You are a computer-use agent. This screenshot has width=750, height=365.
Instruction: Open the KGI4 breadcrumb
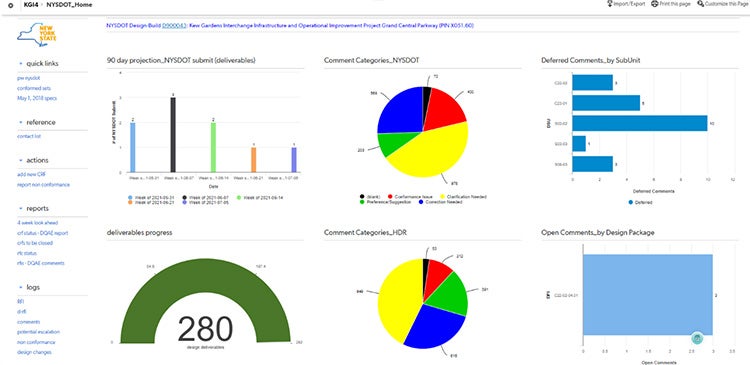point(31,5)
